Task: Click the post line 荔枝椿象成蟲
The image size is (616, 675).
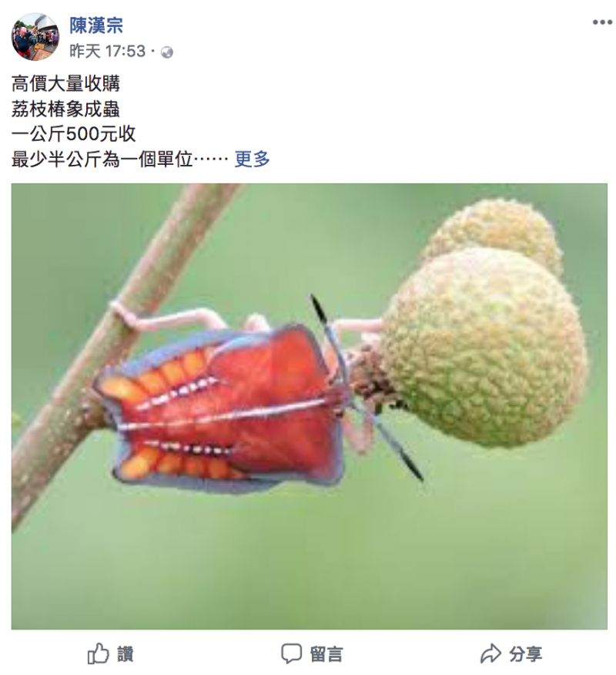Action: pyautogui.click(x=65, y=109)
